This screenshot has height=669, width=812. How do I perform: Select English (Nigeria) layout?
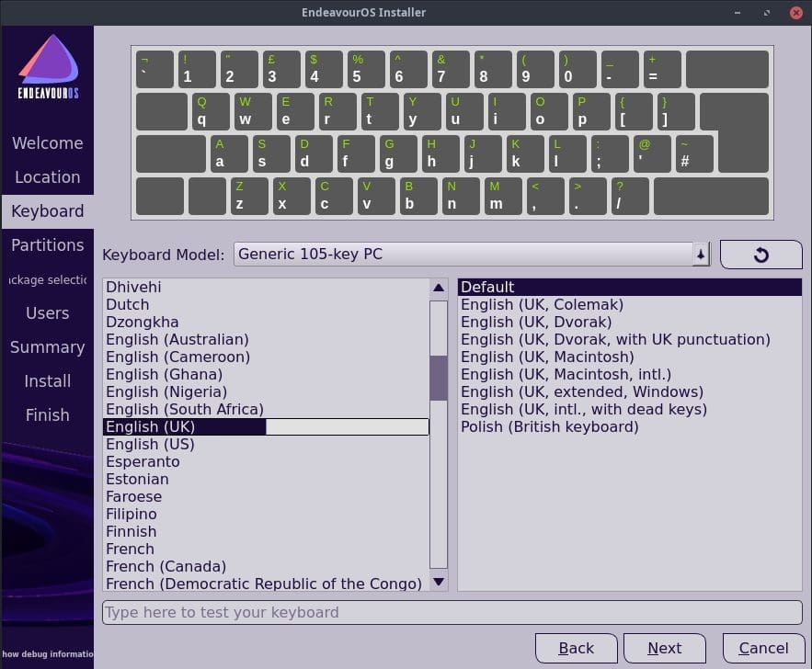tap(266, 392)
